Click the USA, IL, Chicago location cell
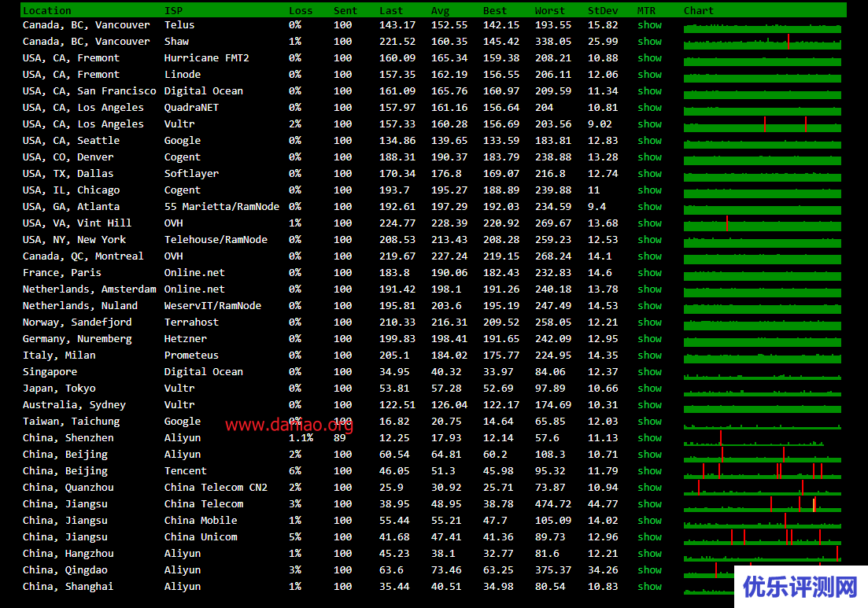 tap(72, 190)
